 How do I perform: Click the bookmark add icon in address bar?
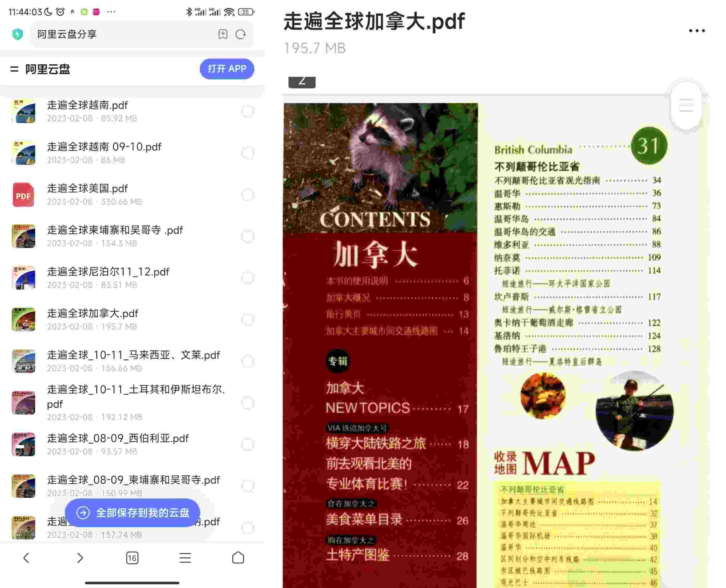(x=223, y=34)
